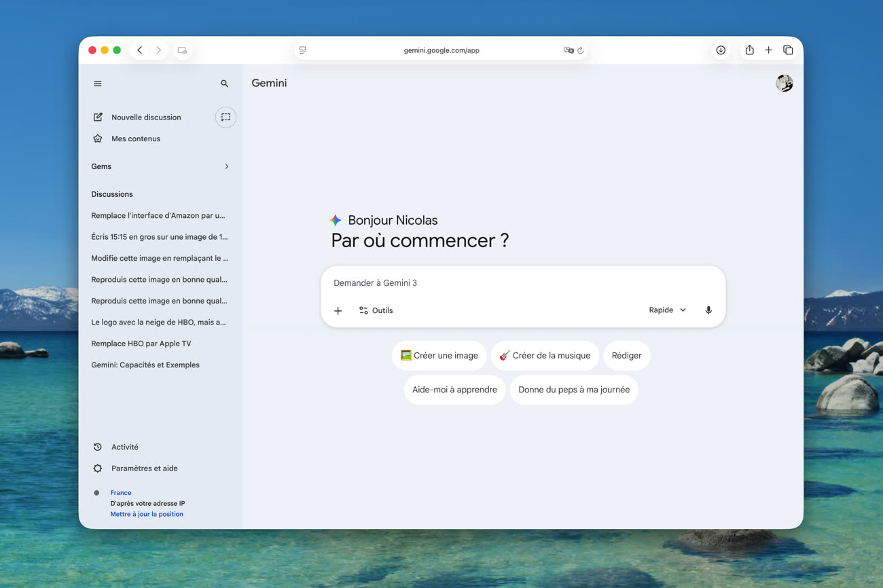Click the 'Mettre à jour la position' link
This screenshot has height=588, width=883.
(x=147, y=514)
